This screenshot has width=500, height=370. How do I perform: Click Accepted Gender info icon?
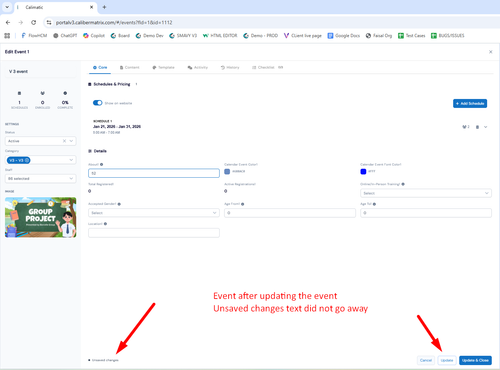pos(119,204)
